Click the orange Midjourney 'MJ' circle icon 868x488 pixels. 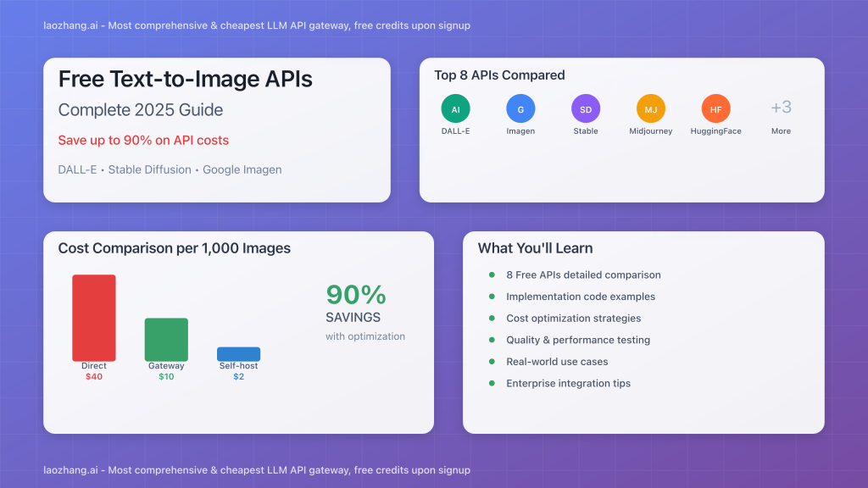pyautogui.click(x=650, y=108)
